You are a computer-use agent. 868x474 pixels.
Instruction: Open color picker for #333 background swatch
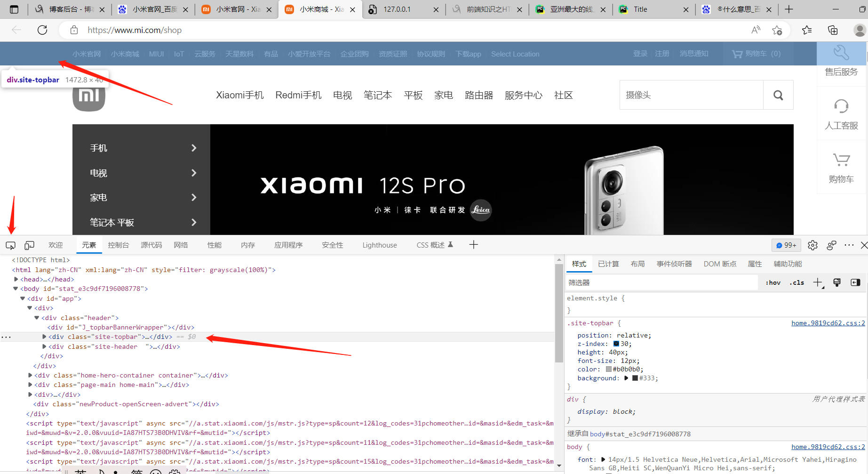[635, 378]
